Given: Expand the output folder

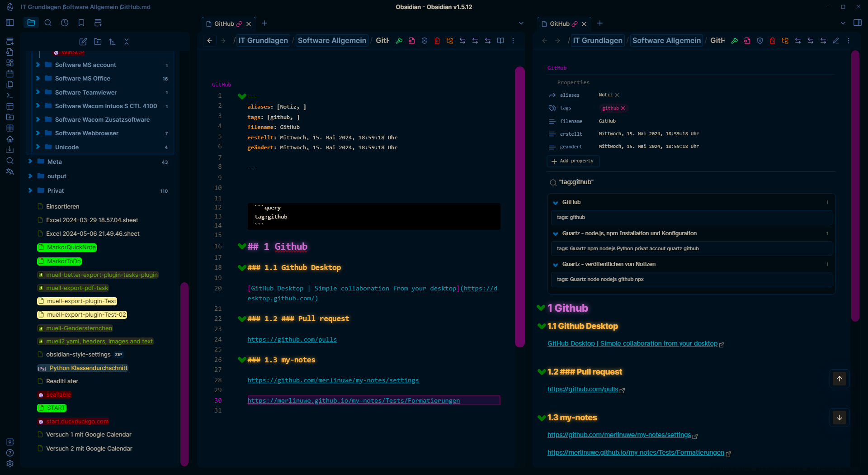Looking at the screenshot, I should tap(30, 176).
